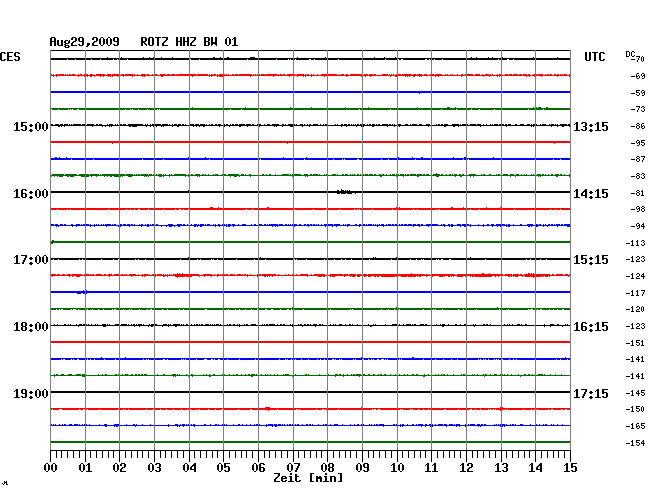Viewport: 650px width, 494px height.
Task: Select the '17:00' local time label
Action: tap(31, 260)
